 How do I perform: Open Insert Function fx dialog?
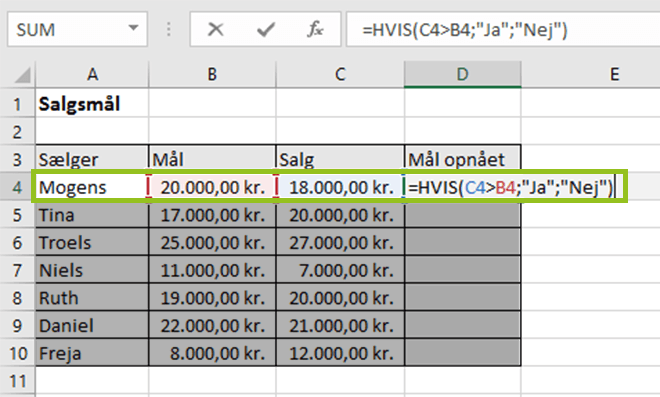point(315,29)
